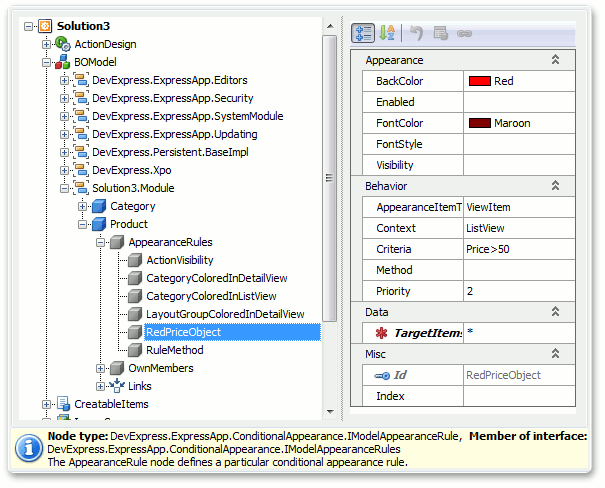
Task: Click the DevExpress.ExpressApp.Editors namespace icon
Action: (x=81, y=80)
